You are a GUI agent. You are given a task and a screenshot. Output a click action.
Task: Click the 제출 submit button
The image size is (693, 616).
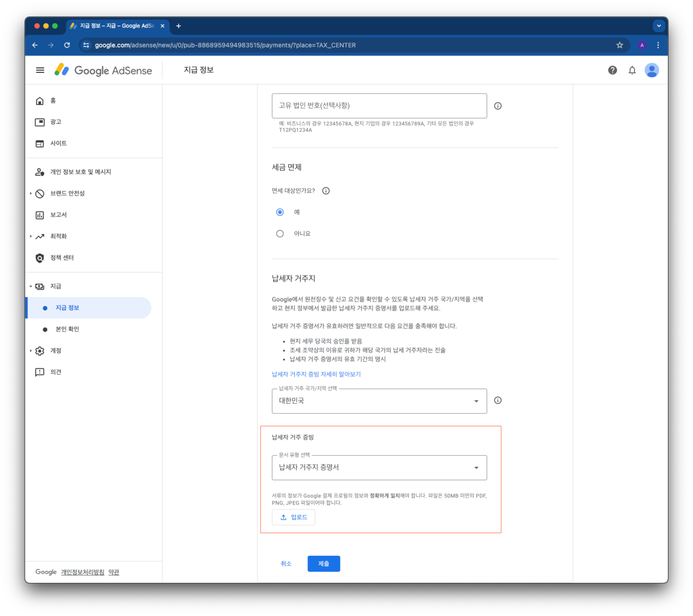(x=324, y=564)
